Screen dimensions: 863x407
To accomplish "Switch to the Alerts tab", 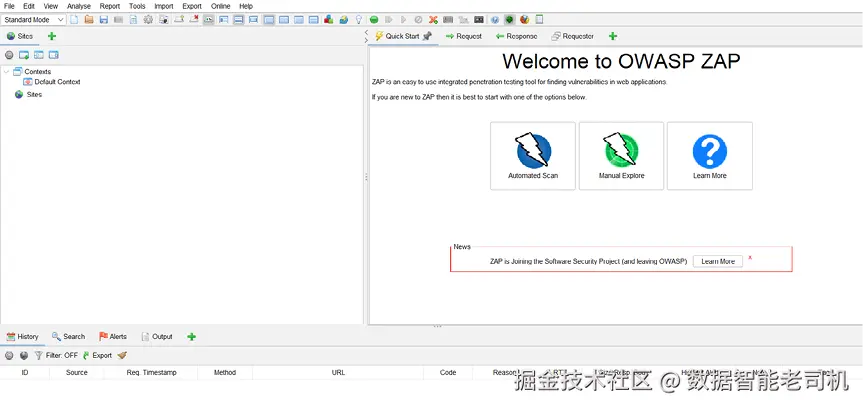I will click(x=113, y=337).
